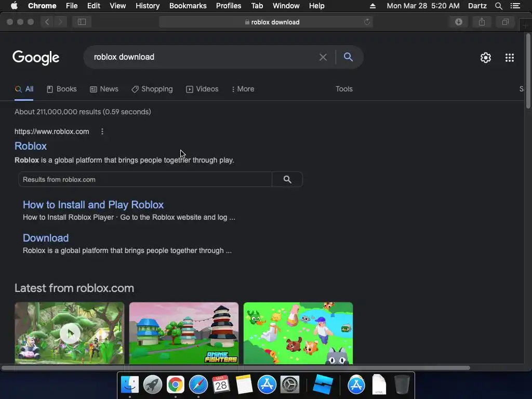
Task: Click the https://www.roblox.com URL text
Action: (51, 131)
